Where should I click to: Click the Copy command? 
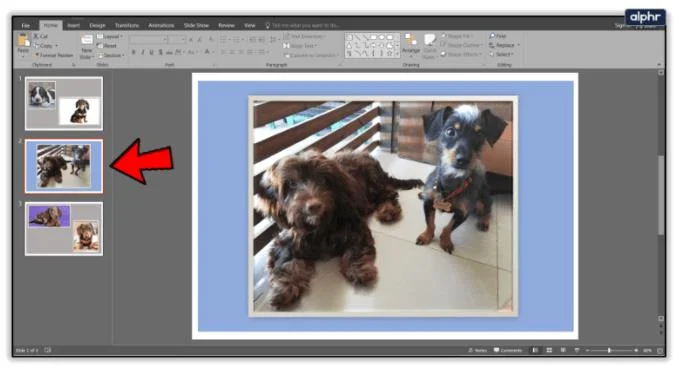(45, 45)
